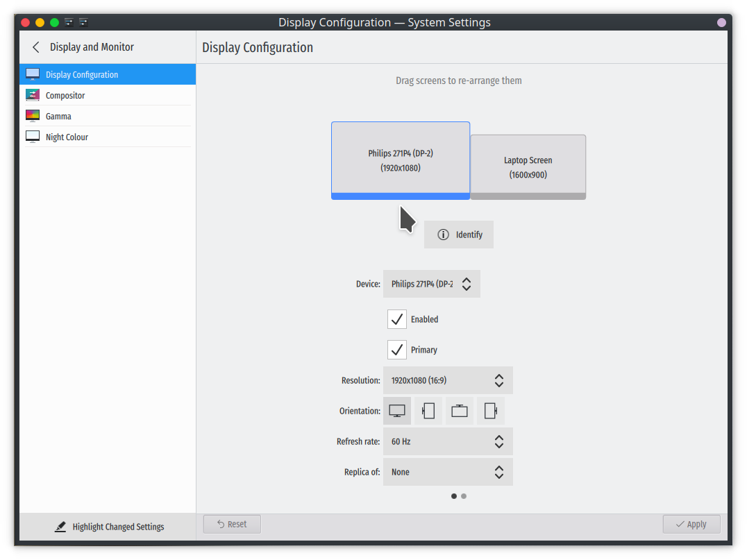
Task: Click the Apply button
Action: [691, 524]
